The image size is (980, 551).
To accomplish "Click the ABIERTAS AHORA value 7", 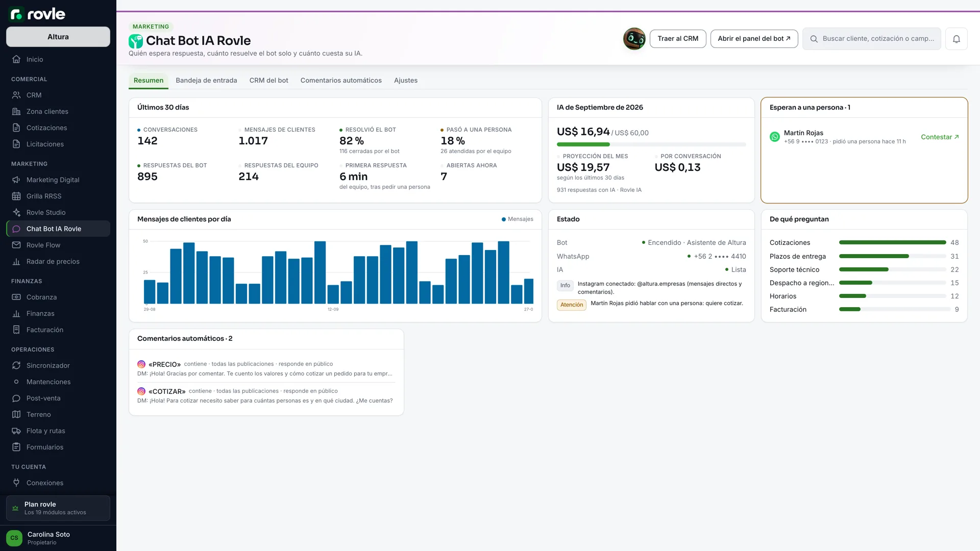I will pos(444,177).
